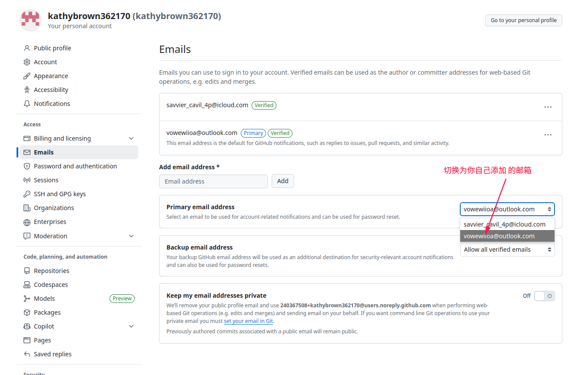The height and width of the screenshot is (375, 588).
Task: Click the Appearance paintbrush icon
Action: pyautogui.click(x=27, y=76)
